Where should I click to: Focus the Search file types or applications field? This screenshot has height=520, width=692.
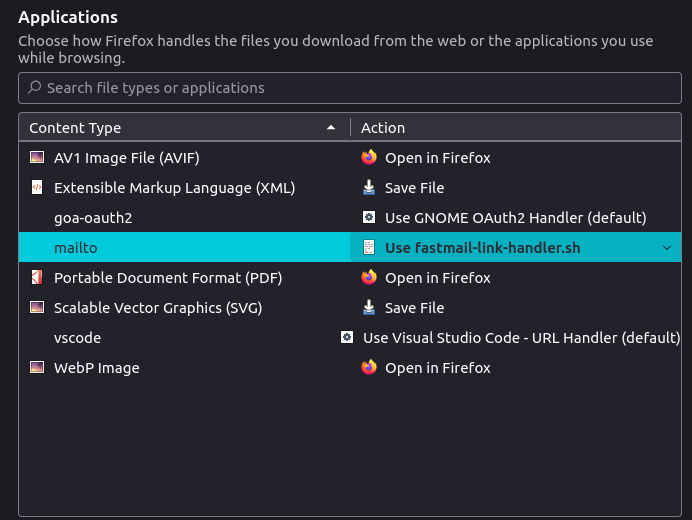point(350,88)
